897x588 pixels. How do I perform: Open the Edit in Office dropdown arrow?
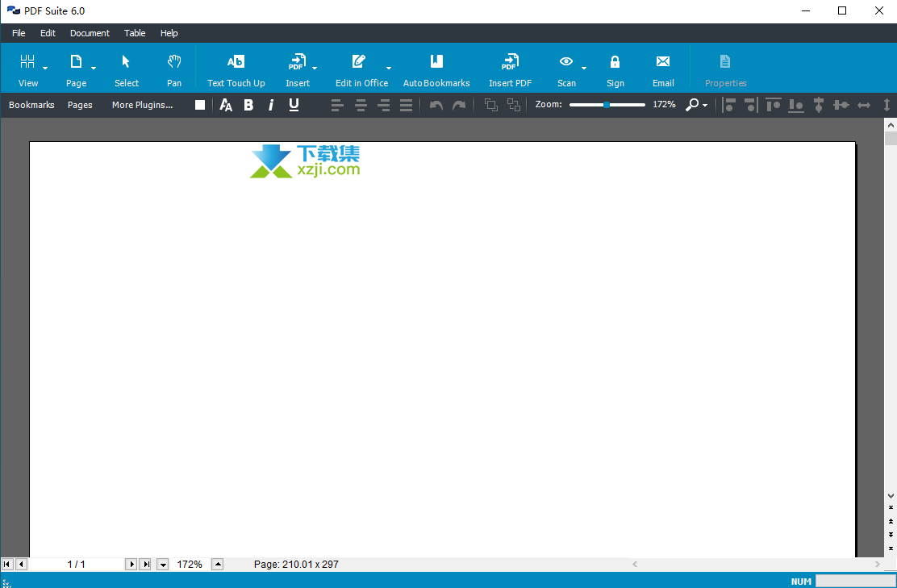[x=389, y=68]
